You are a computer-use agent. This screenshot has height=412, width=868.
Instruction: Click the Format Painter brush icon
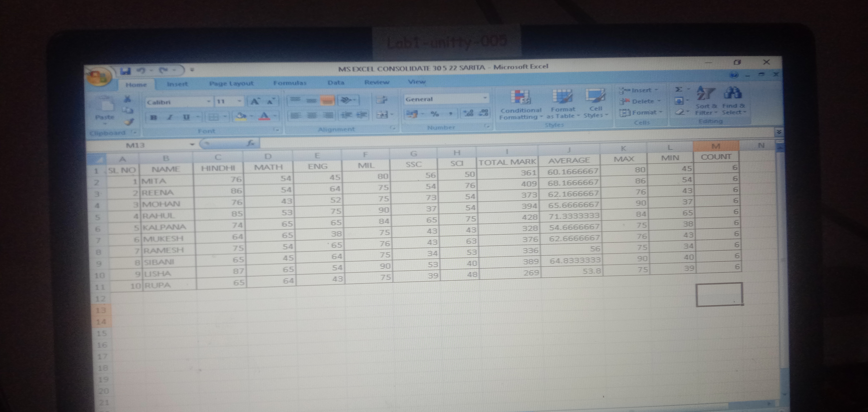click(129, 122)
